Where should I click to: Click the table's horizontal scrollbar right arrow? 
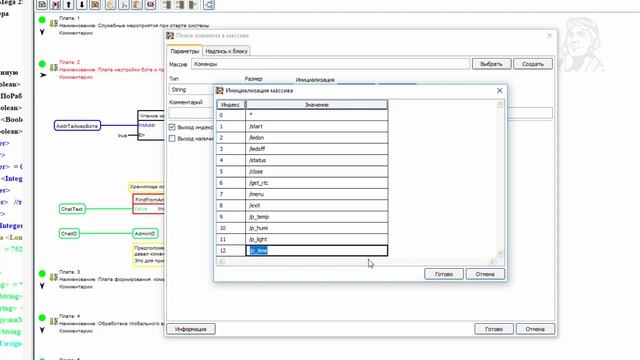(493, 262)
